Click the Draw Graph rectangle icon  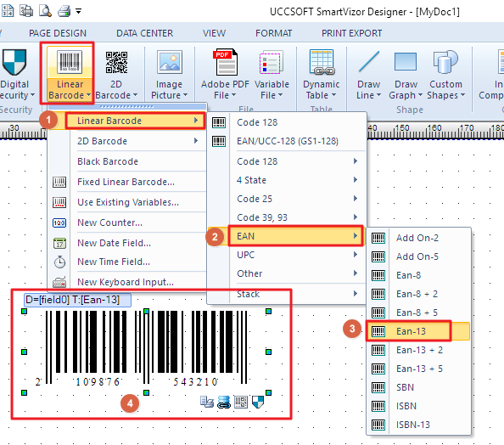406,61
